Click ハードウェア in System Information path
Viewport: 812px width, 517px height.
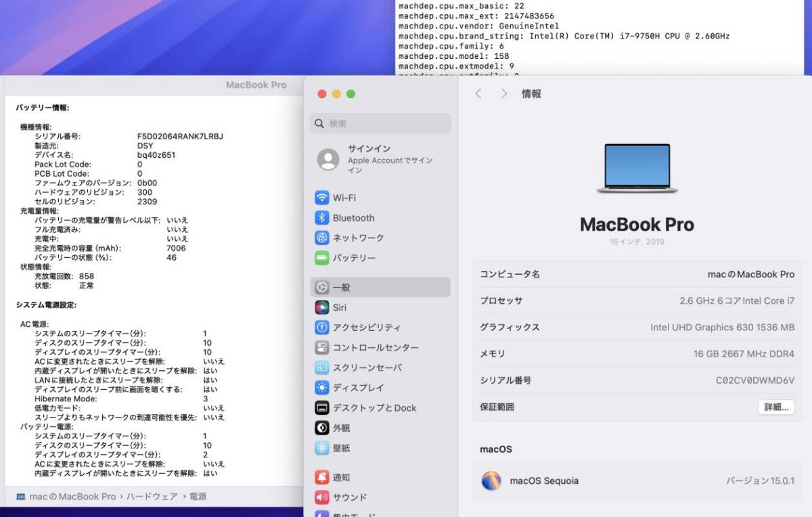pos(152,497)
